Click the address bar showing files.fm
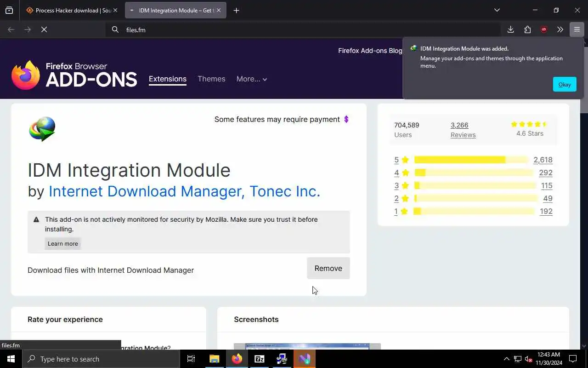This screenshot has height=368, width=588. point(303,29)
